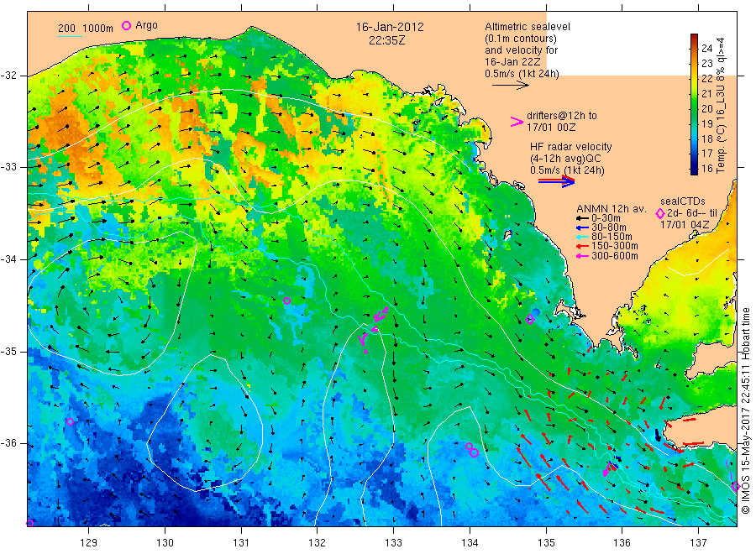Click the vertical Temp. (°C) 16_L3U label
Image resolution: width=756 pixels, height=554 pixels.
point(721,105)
